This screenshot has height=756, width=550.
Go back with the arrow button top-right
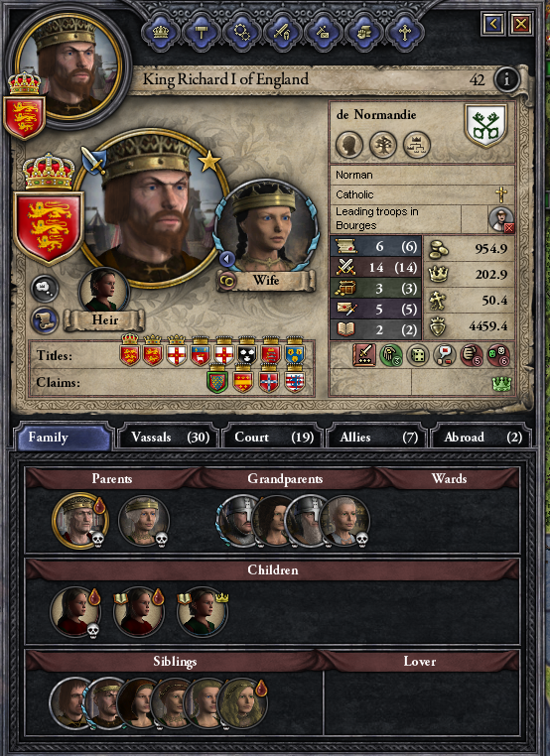click(493, 23)
